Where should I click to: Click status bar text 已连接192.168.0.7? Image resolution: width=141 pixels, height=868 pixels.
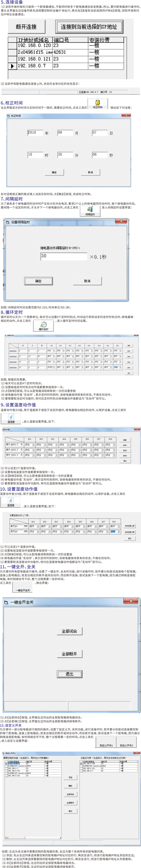(89, 92)
